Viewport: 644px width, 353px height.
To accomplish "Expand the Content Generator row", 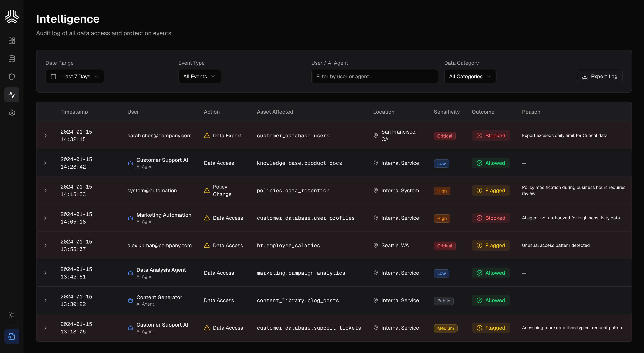I will point(46,300).
